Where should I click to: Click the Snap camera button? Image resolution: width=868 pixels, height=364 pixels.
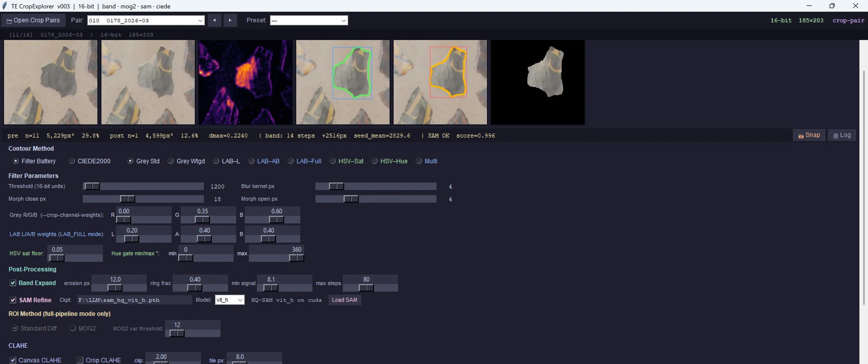tap(809, 135)
